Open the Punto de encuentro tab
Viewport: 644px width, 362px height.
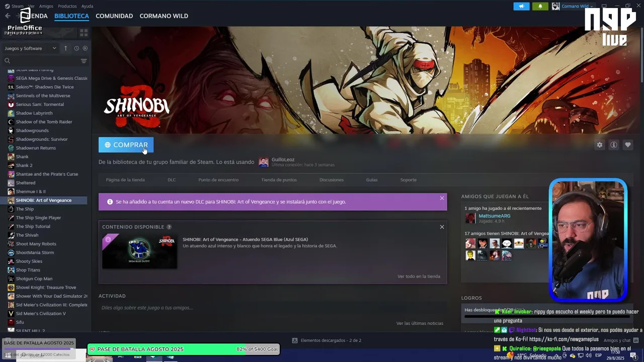click(x=218, y=179)
